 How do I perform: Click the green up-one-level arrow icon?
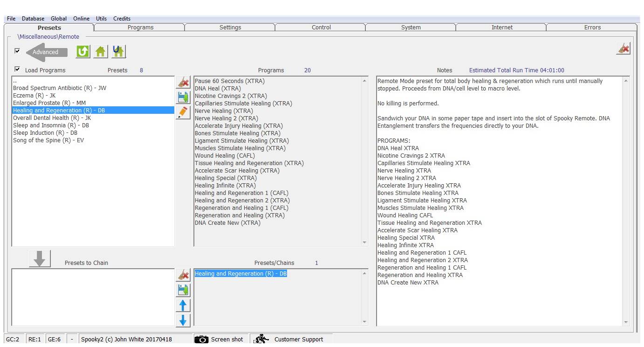(83, 52)
